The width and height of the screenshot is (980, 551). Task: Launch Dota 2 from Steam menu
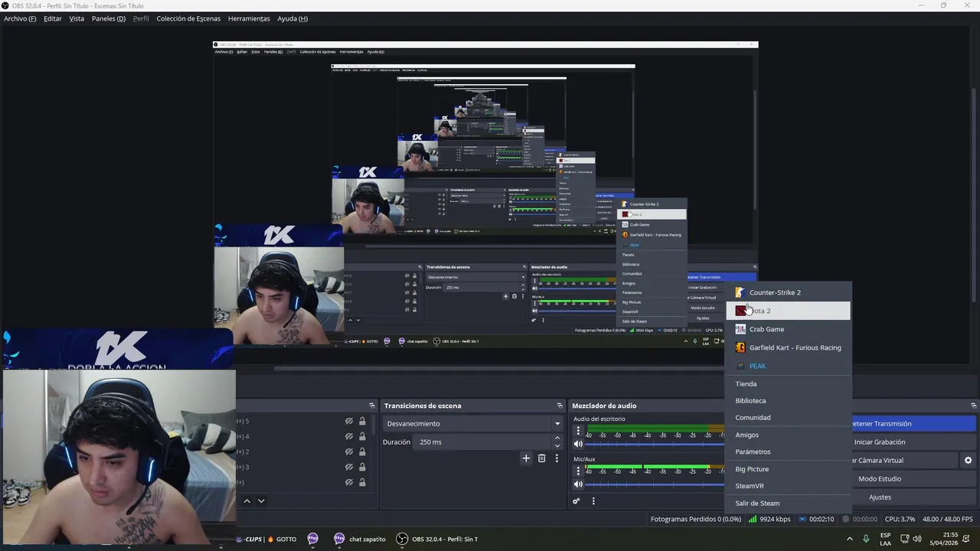[x=789, y=311]
